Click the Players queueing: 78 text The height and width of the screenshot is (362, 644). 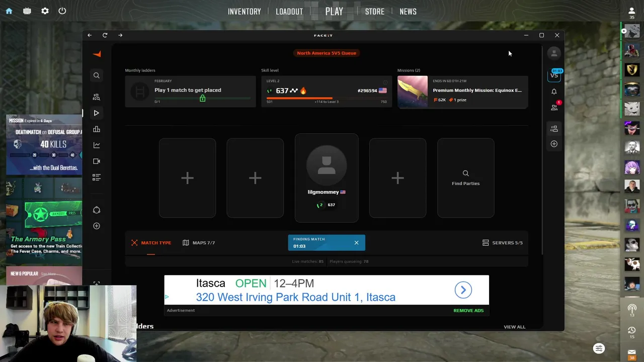[349, 261]
